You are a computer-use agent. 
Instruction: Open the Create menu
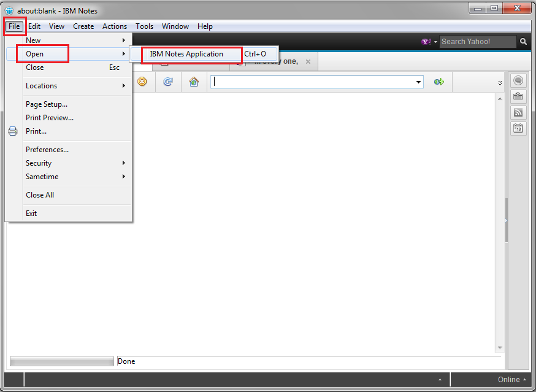[x=83, y=26]
